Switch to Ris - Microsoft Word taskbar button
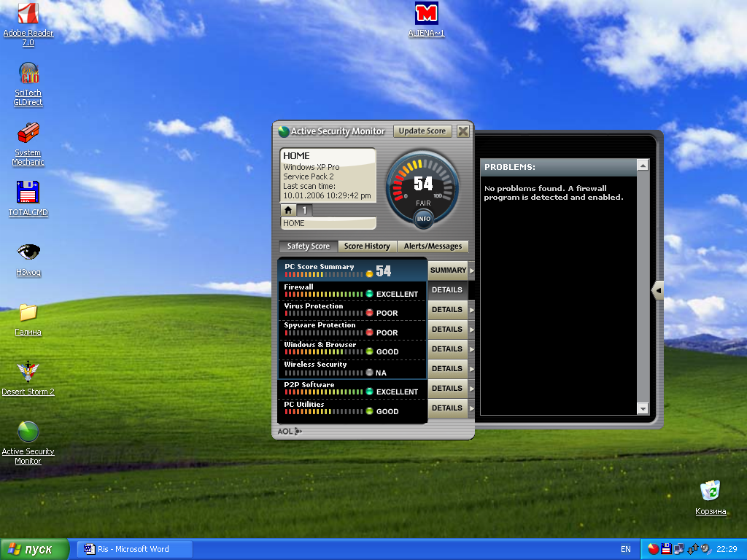The image size is (747, 560). click(x=135, y=549)
